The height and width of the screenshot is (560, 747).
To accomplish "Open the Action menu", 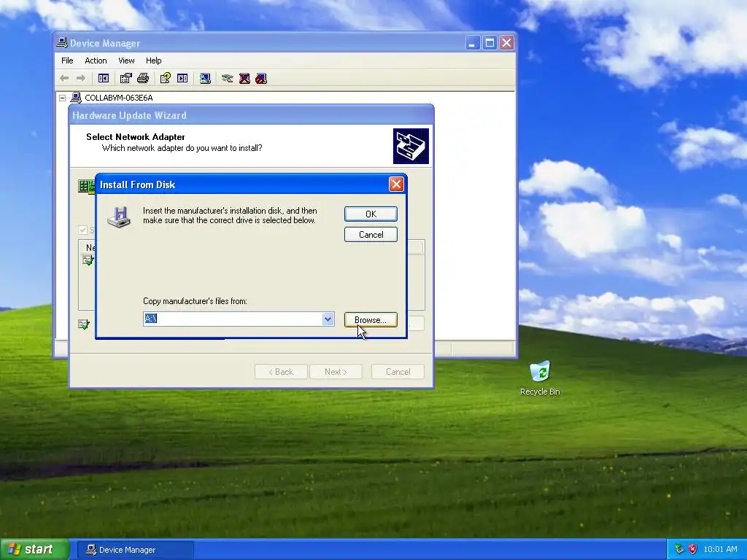I will 96,61.
